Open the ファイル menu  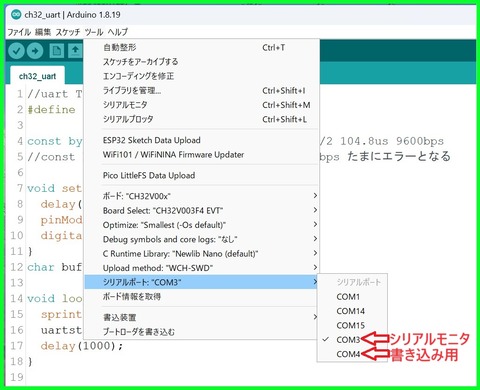(19, 32)
